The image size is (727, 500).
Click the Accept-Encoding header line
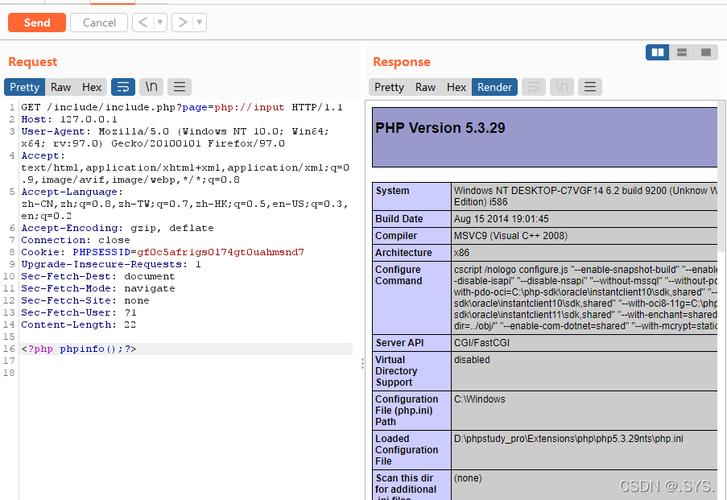click(117, 228)
